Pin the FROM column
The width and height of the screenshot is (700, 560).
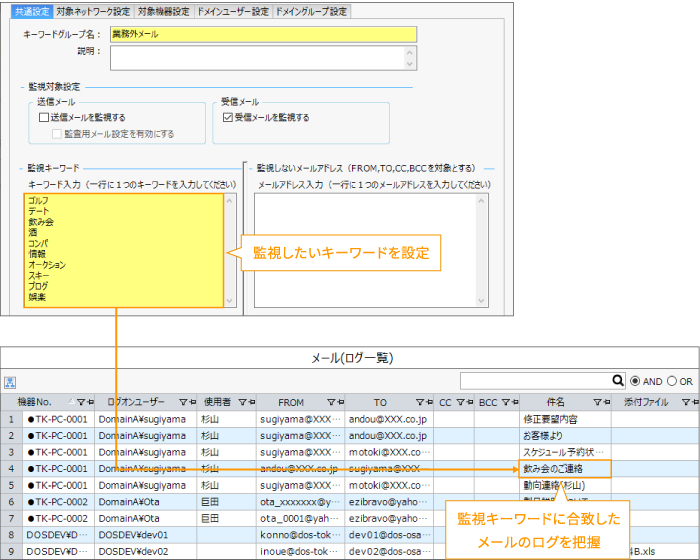point(341,402)
